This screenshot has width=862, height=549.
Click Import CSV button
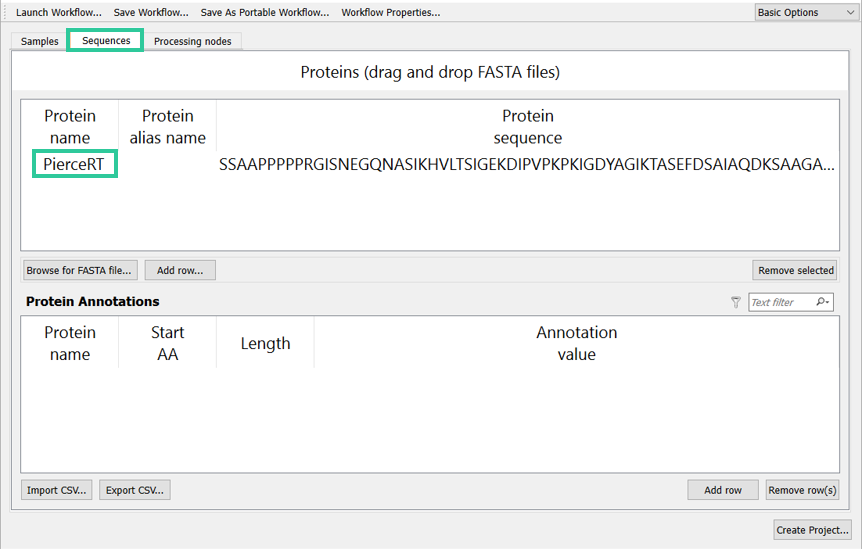click(x=57, y=490)
